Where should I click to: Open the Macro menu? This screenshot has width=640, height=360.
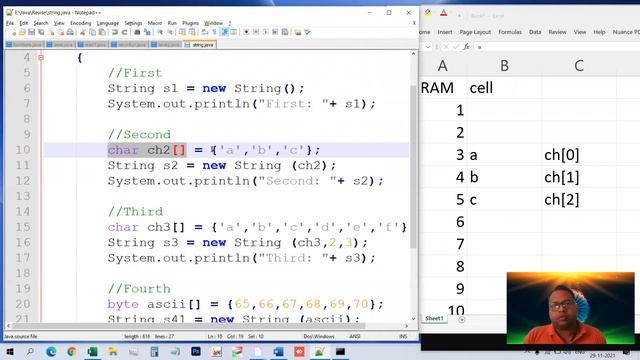click(155, 23)
